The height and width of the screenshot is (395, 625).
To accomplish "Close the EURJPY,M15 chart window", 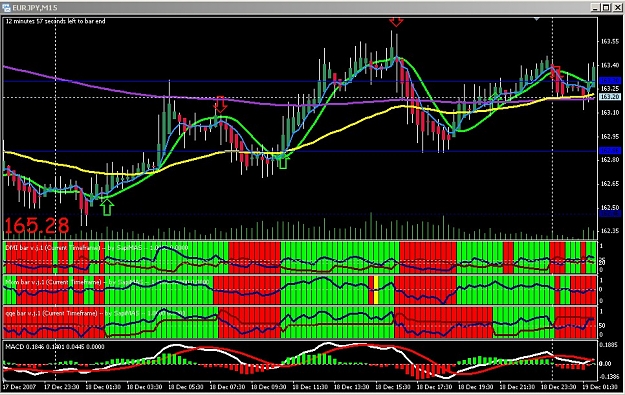I will coord(617,8).
